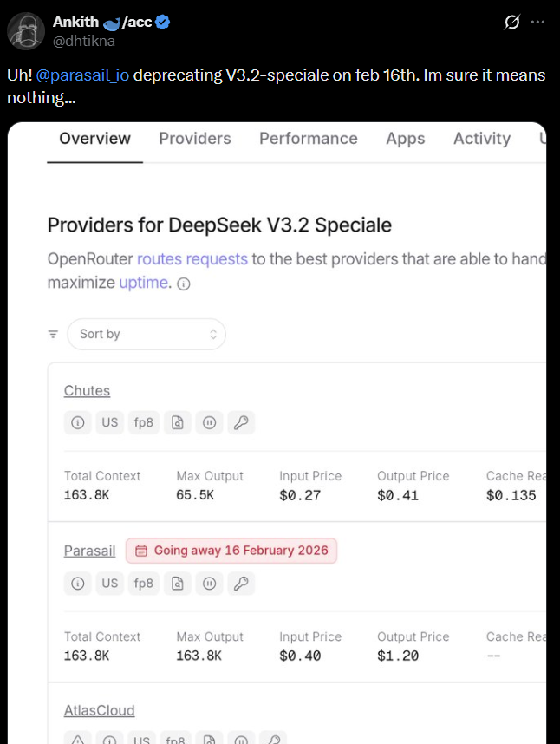The width and height of the screenshot is (560, 744).
Task: Open the Chutes provider link
Action: pos(87,391)
